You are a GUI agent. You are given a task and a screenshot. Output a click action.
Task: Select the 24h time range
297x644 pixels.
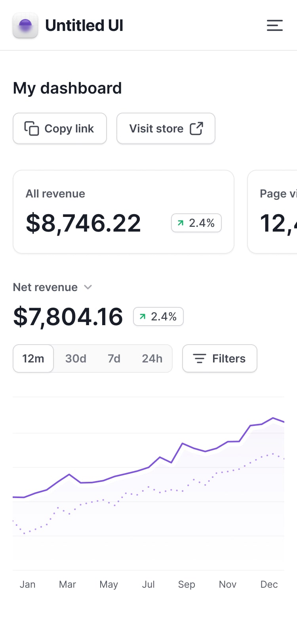coord(152,358)
